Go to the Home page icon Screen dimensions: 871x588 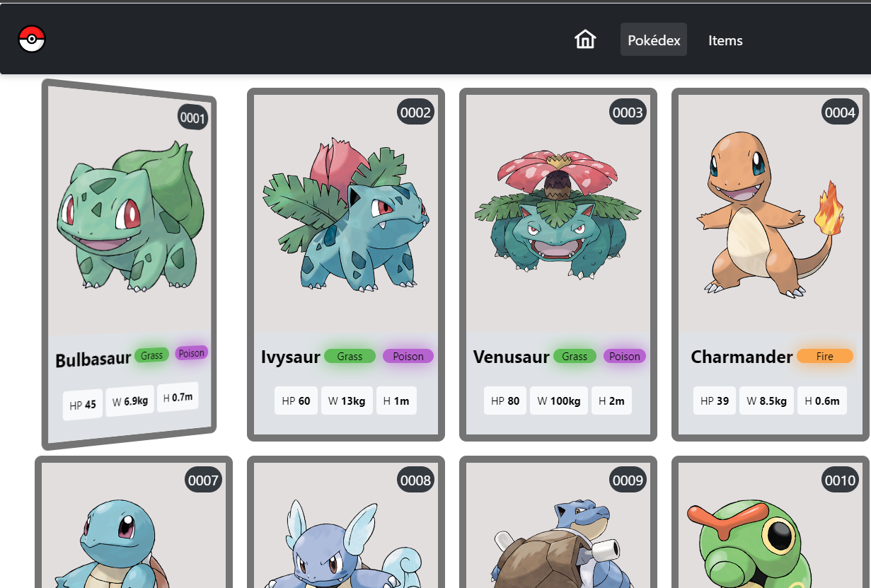(x=585, y=40)
